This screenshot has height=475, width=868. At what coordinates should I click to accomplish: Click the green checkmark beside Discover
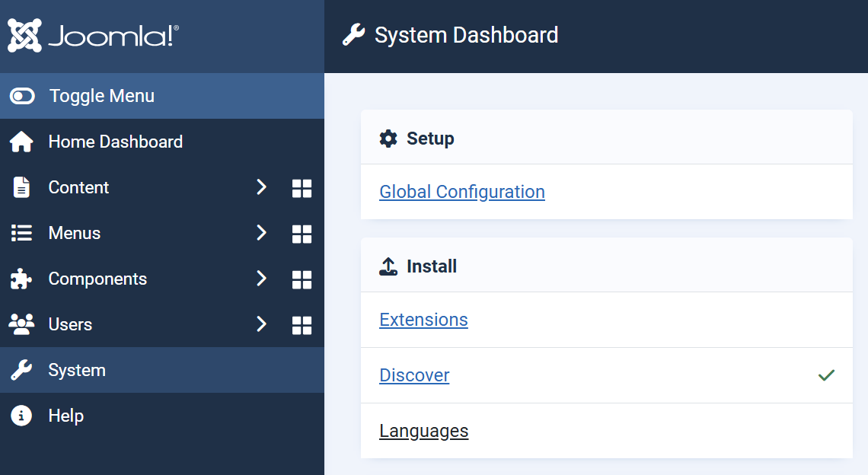[826, 375]
